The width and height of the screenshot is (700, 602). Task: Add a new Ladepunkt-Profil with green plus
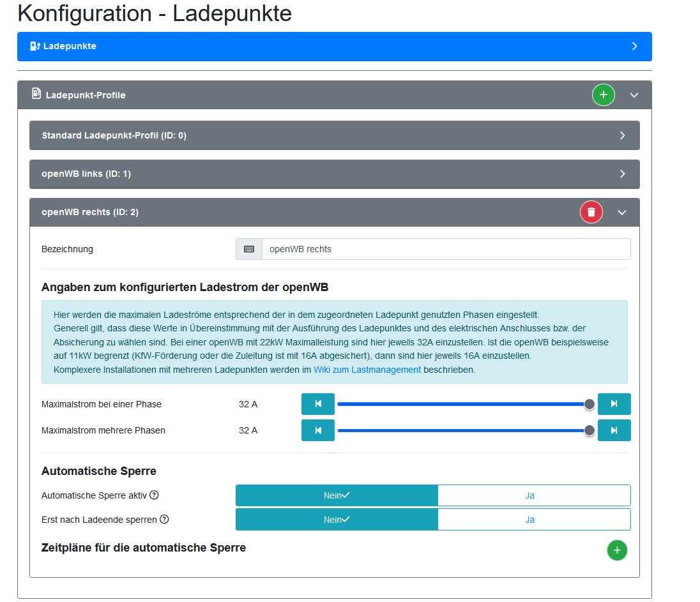tap(603, 94)
